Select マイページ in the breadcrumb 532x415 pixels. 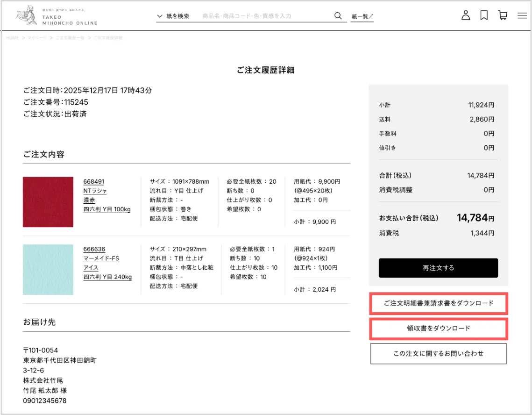pyautogui.click(x=37, y=38)
